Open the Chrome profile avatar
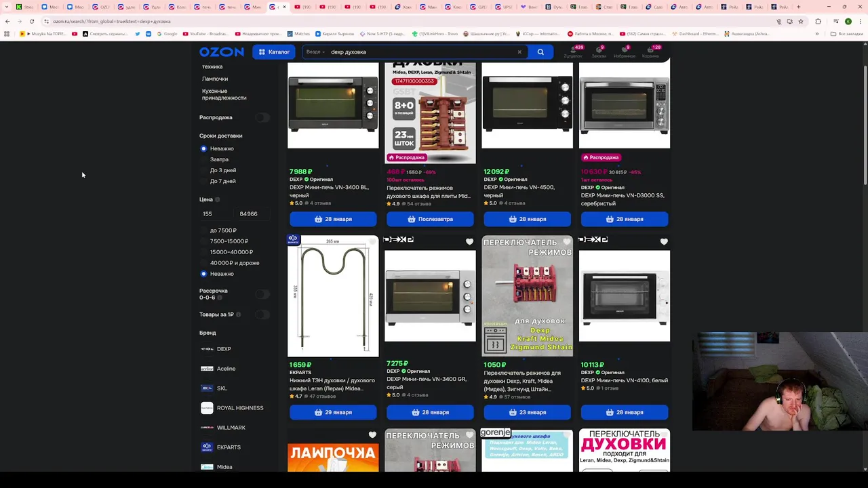868x488 pixels. [848, 21]
